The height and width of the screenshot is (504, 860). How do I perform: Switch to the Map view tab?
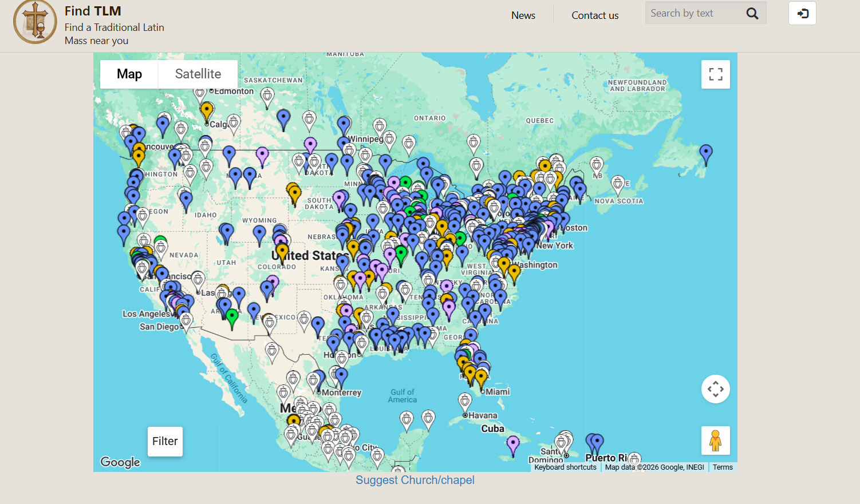[x=129, y=74]
